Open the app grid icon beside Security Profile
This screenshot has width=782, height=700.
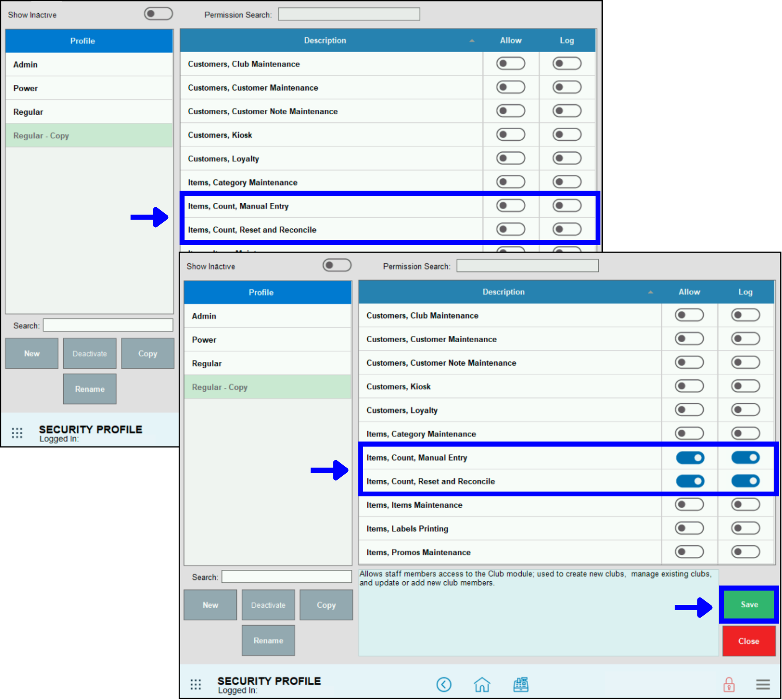(196, 684)
